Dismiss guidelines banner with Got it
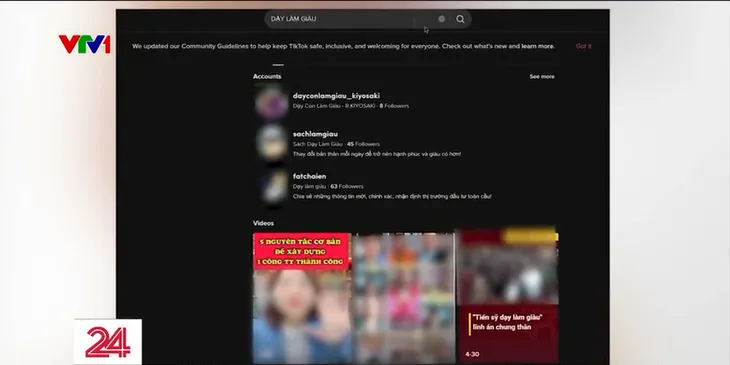 (583, 46)
